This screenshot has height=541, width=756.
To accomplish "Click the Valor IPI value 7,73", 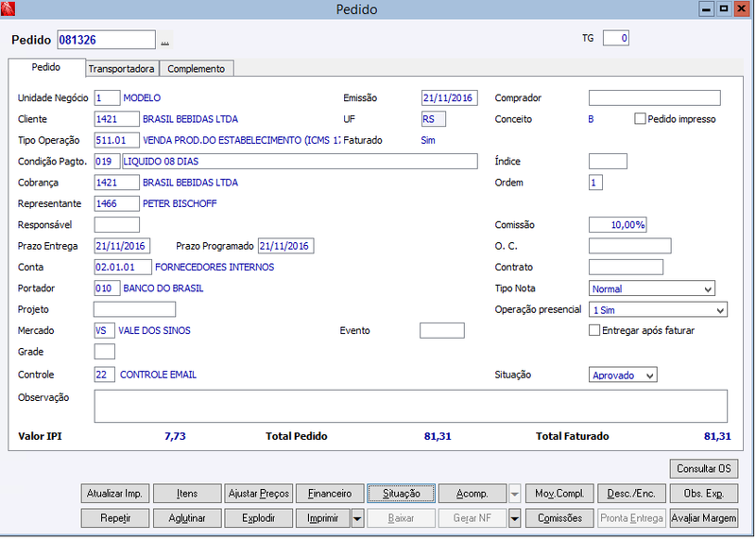I will pos(175,436).
